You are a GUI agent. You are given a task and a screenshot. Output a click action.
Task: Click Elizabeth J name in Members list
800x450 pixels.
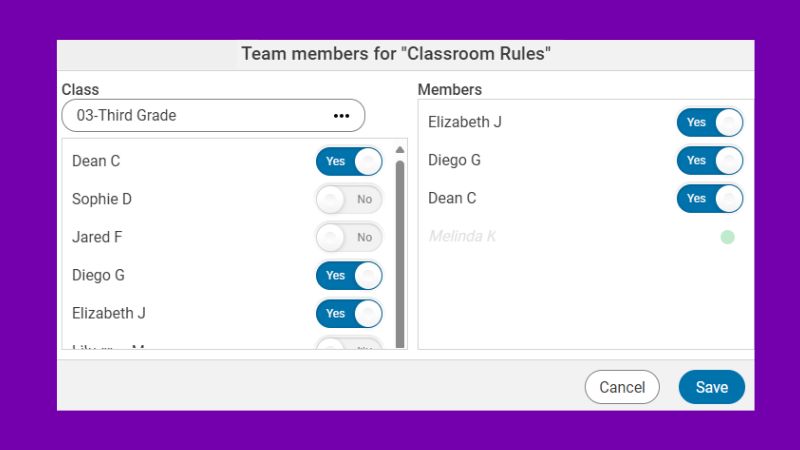click(465, 122)
